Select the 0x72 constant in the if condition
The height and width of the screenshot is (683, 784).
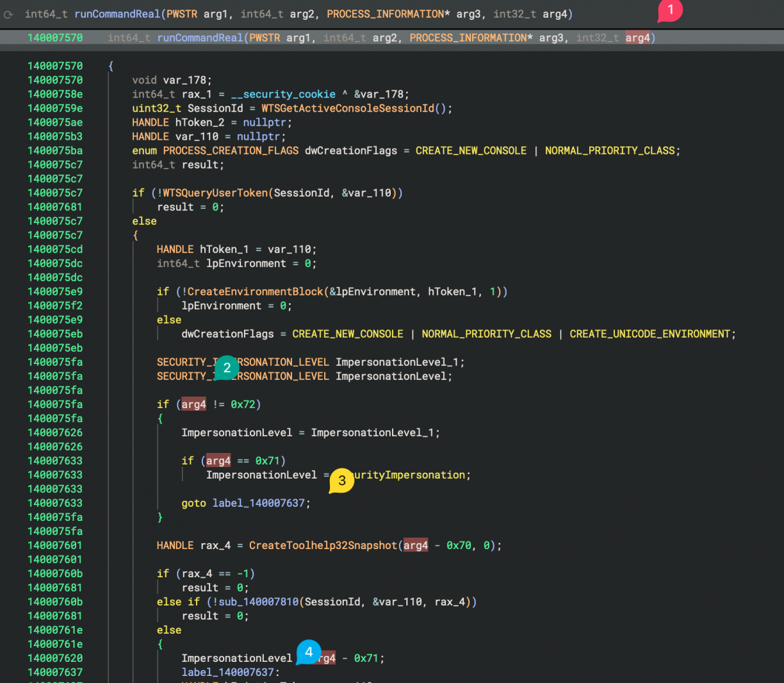point(243,404)
